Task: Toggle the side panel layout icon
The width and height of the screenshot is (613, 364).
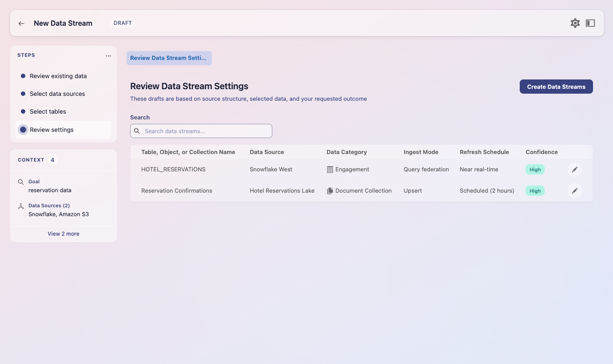Action: point(590,23)
